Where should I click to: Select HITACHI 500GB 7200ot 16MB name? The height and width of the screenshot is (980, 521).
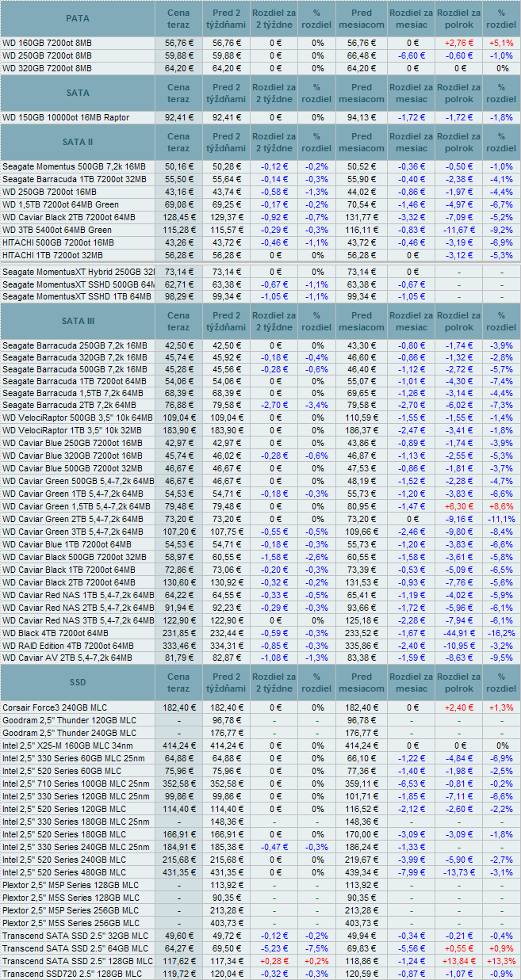point(58,242)
